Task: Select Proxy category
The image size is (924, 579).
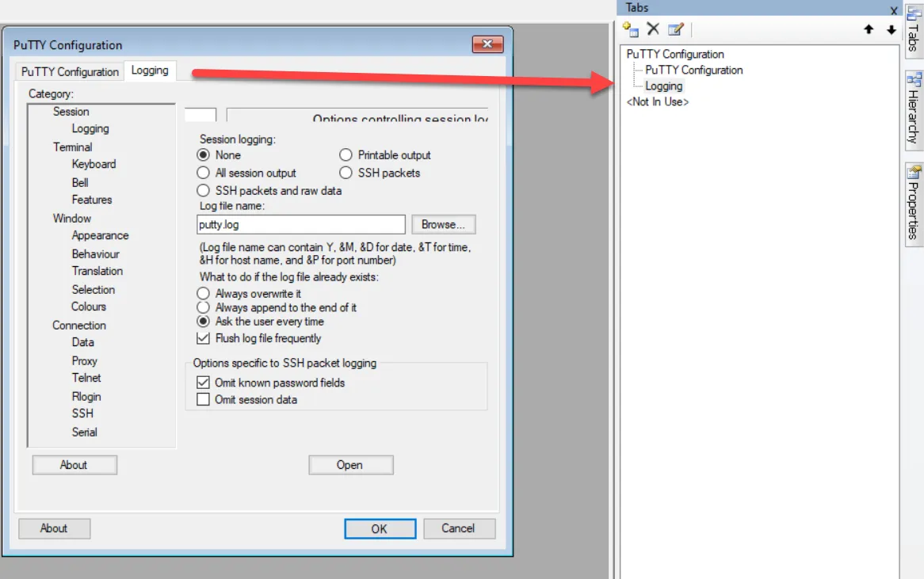Action: pyautogui.click(x=84, y=360)
